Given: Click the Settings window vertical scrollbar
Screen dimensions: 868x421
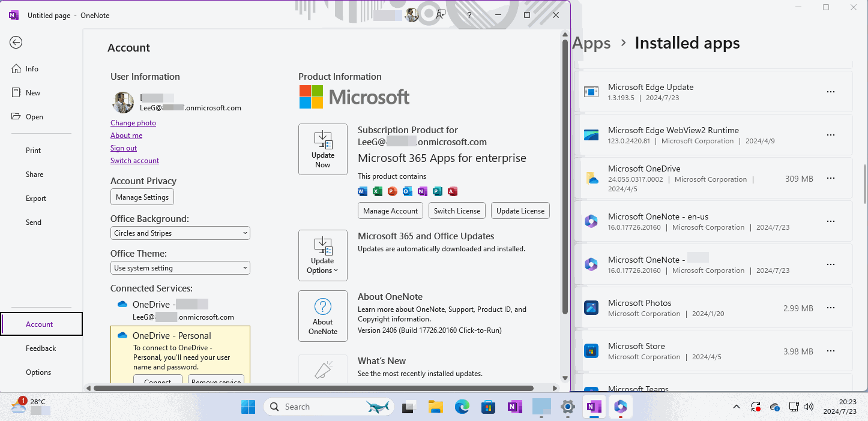Looking at the screenshot, I should 864,184.
